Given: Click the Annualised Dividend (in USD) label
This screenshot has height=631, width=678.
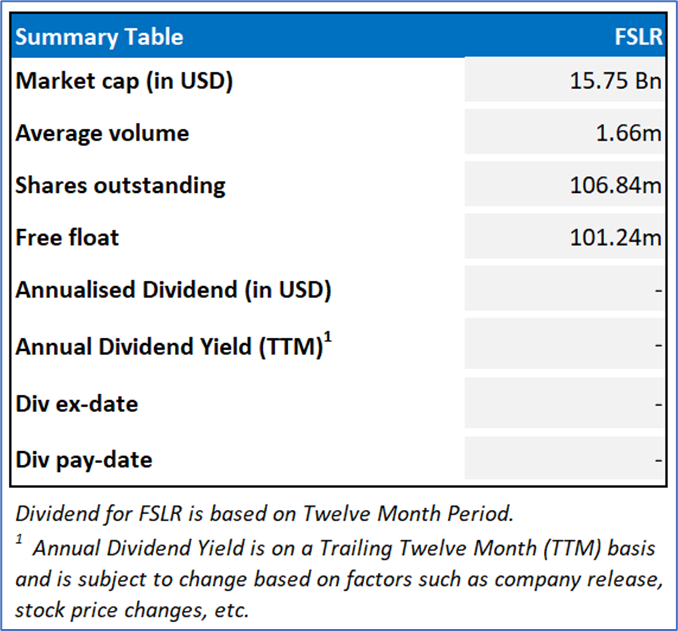Looking at the screenshot, I should pos(173,290).
